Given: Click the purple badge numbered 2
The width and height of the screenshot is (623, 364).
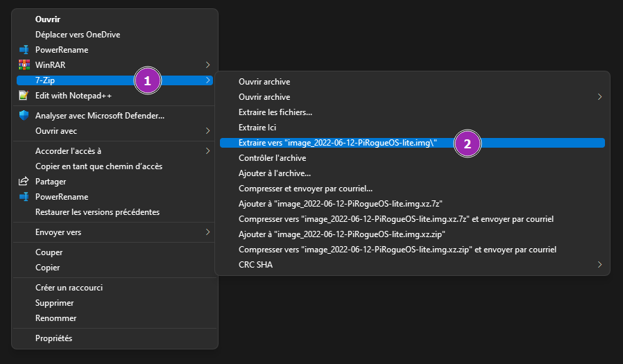Looking at the screenshot, I should tap(468, 144).
